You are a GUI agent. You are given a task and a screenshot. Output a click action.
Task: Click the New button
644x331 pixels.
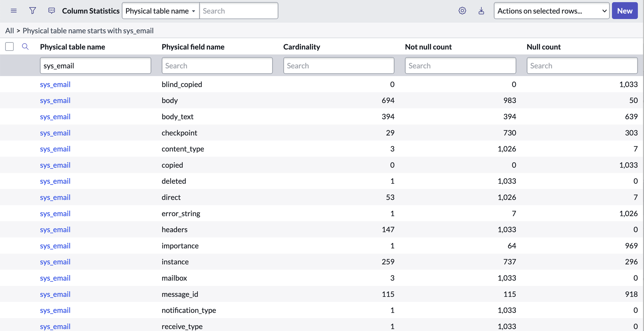pyautogui.click(x=625, y=11)
